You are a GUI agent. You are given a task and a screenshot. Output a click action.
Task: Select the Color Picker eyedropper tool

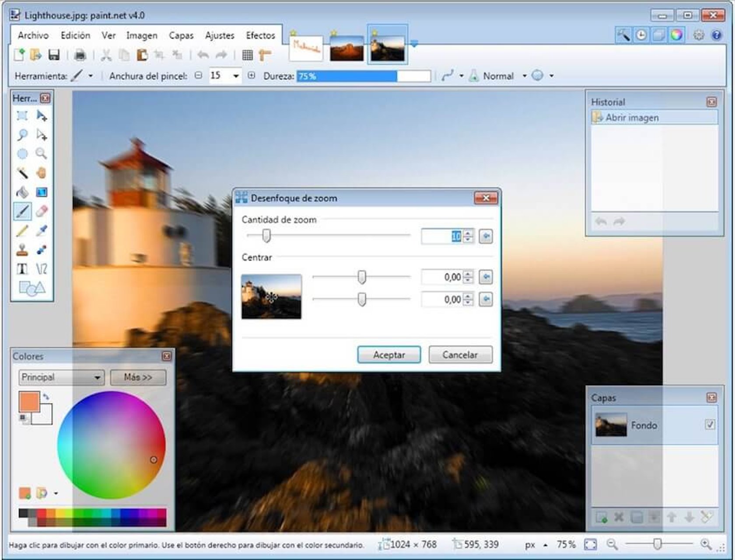tap(42, 231)
